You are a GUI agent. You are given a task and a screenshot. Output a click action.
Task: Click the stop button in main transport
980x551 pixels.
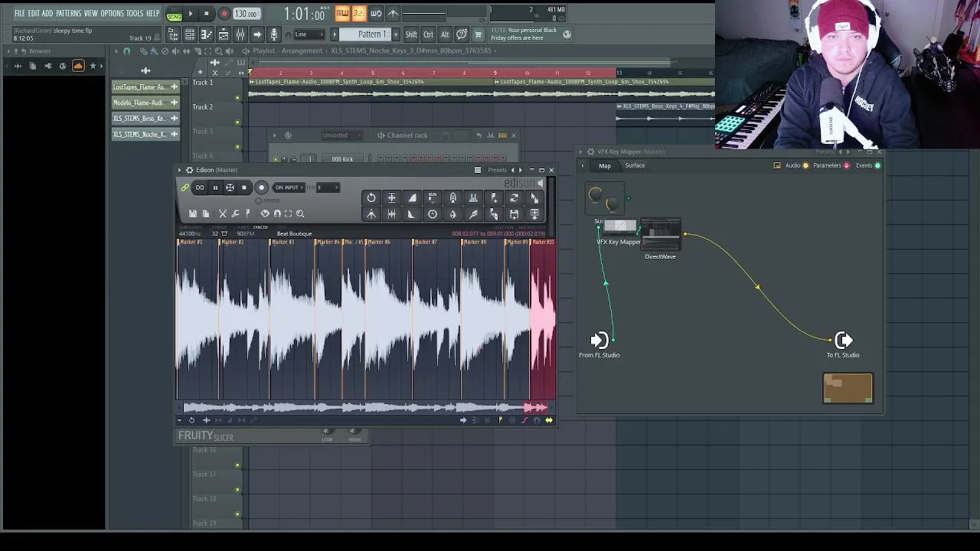(x=207, y=14)
